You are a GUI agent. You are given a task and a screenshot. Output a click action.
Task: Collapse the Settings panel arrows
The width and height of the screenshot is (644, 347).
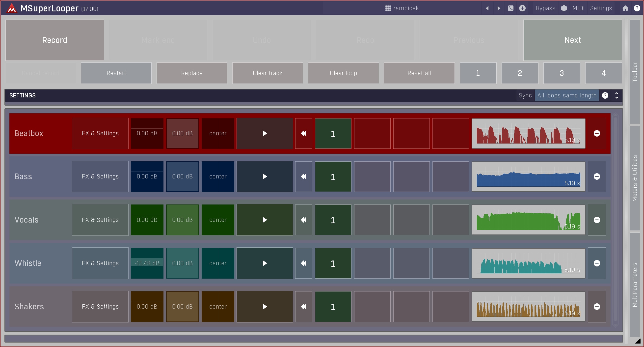coord(617,95)
